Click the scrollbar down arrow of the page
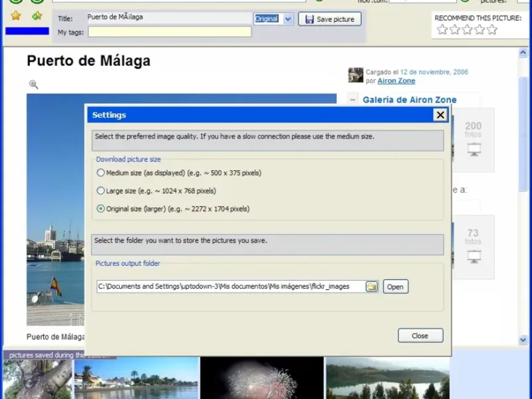The width and height of the screenshot is (532, 399). tap(523, 340)
